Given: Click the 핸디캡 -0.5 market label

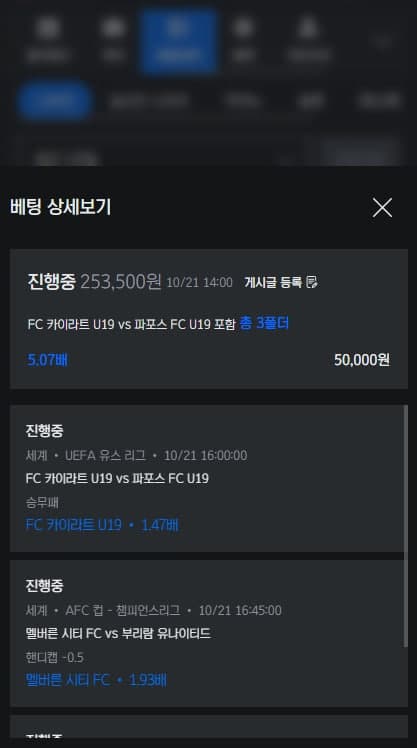Looking at the screenshot, I should point(54,657).
